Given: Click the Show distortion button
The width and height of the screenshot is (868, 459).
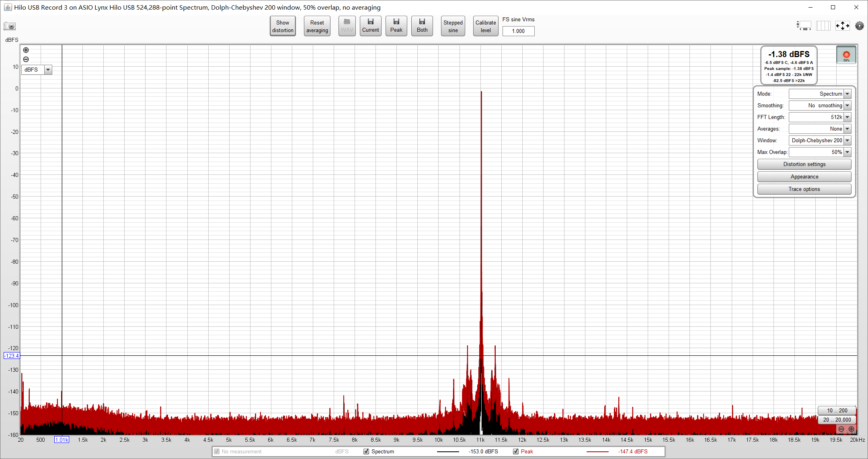Looking at the screenshot, I should tap(283, 26).
